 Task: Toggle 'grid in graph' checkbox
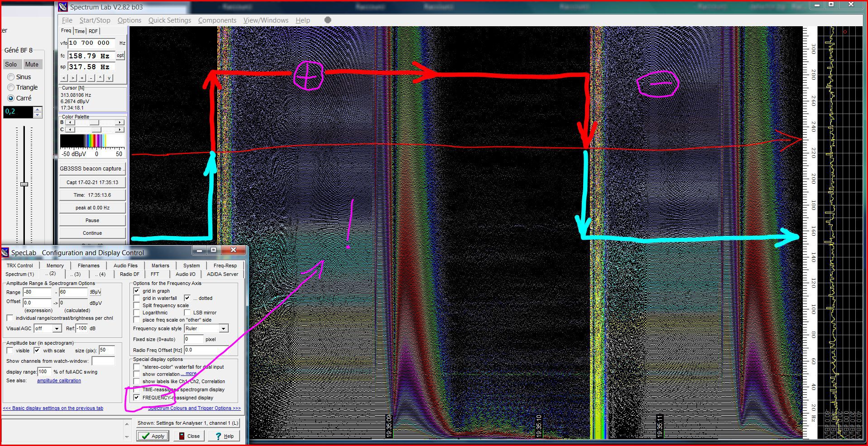tap(137, 291)
